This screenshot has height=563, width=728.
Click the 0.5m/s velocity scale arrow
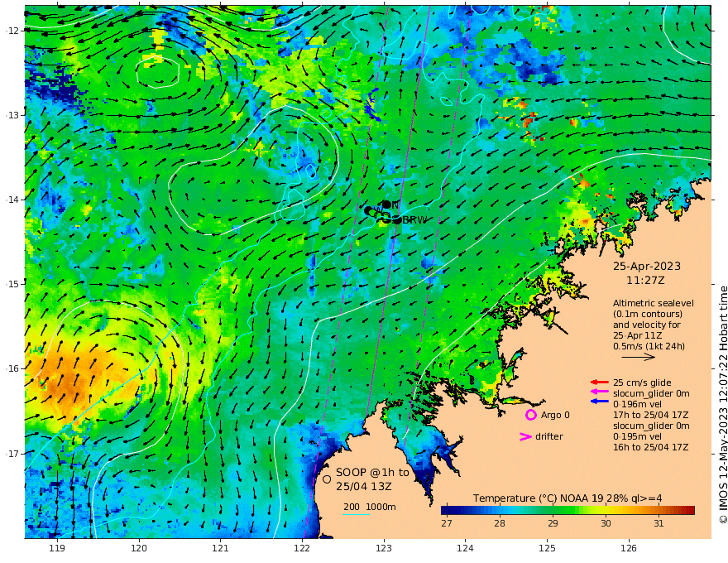(639, 357)
